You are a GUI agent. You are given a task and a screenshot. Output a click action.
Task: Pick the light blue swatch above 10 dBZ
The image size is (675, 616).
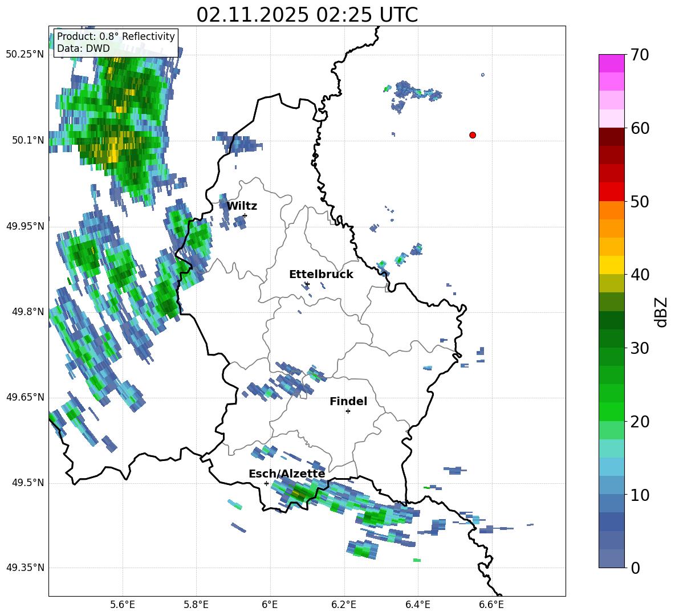click(x=612, y=485)
